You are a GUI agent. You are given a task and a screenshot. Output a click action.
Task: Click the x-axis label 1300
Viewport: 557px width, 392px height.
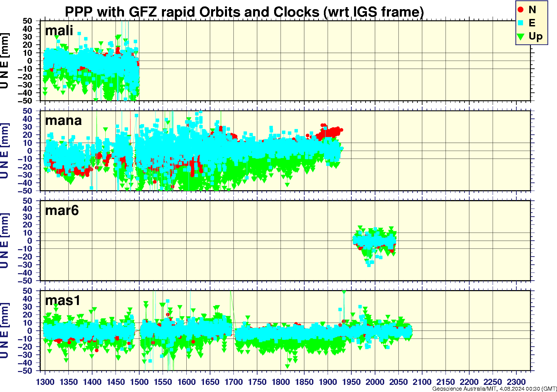45,382
